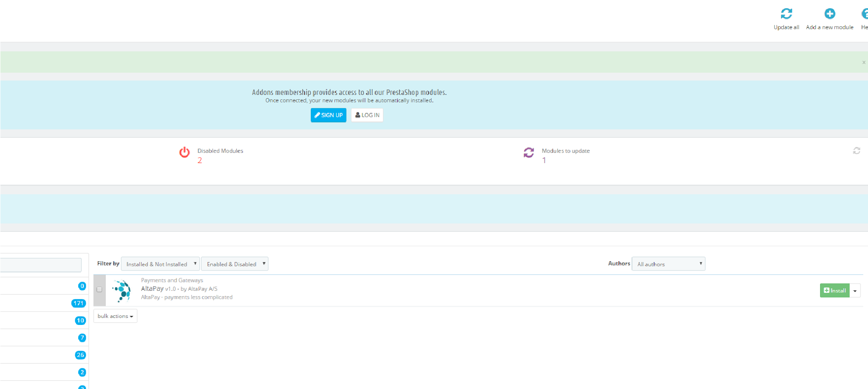This screenshot has width=868, height=389.
Task: Select category row with count 171
Action: pos(44,303)
